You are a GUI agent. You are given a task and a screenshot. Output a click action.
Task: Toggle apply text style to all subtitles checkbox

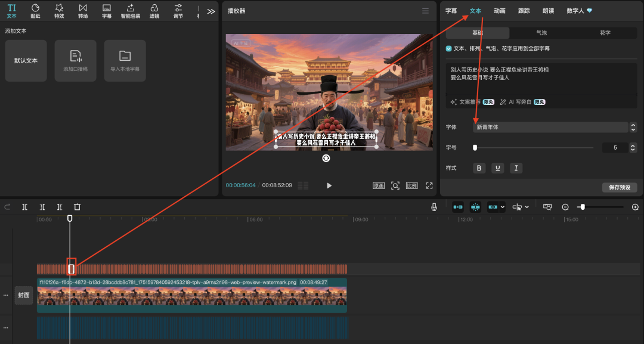pos(449,48)
